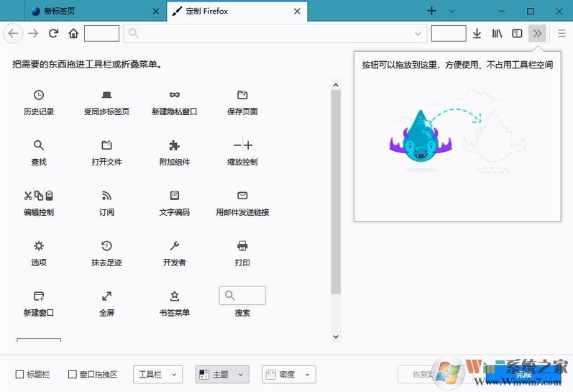Click the home toolbar button
The width and height of the screenshot is (573, 392).
(x=73, y=34)
